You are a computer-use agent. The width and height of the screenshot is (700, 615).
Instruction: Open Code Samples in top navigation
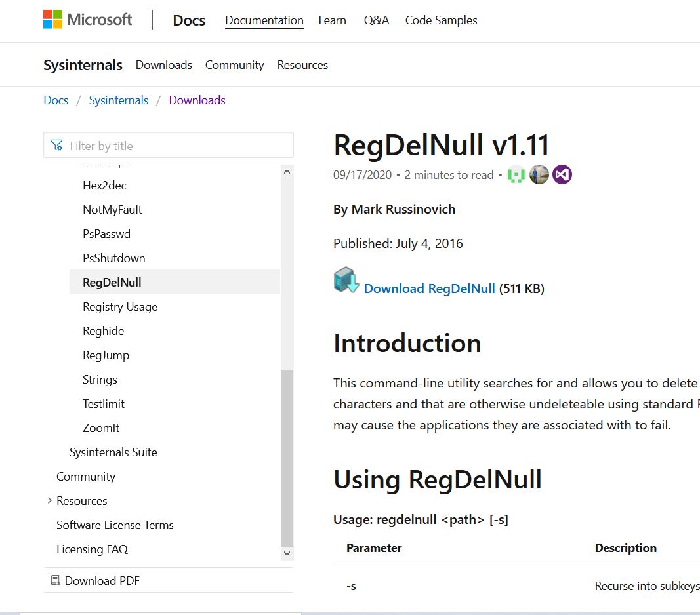click(441, 20)
